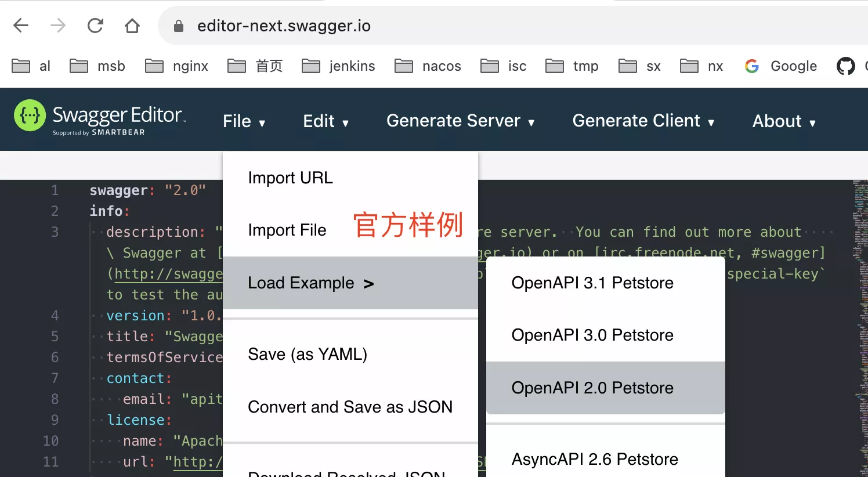This screenshot has width=868, height=477.
Task: Open the 'al' bookmark folder
Action: coord(31,66)
